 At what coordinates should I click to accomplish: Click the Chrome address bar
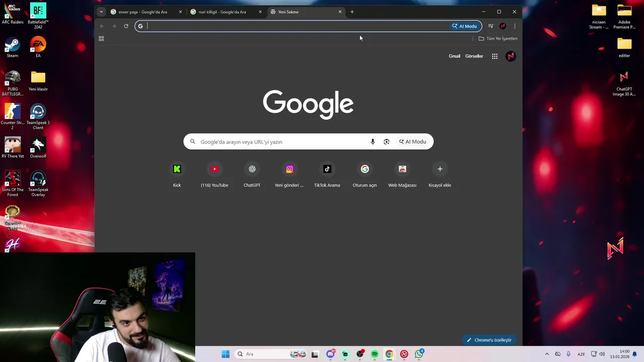coord(297,26)
